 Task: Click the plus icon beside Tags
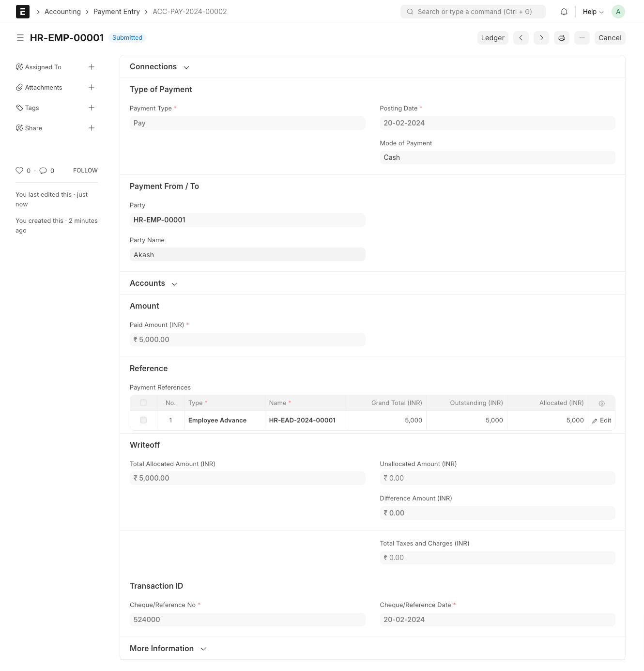pos(92,108)
